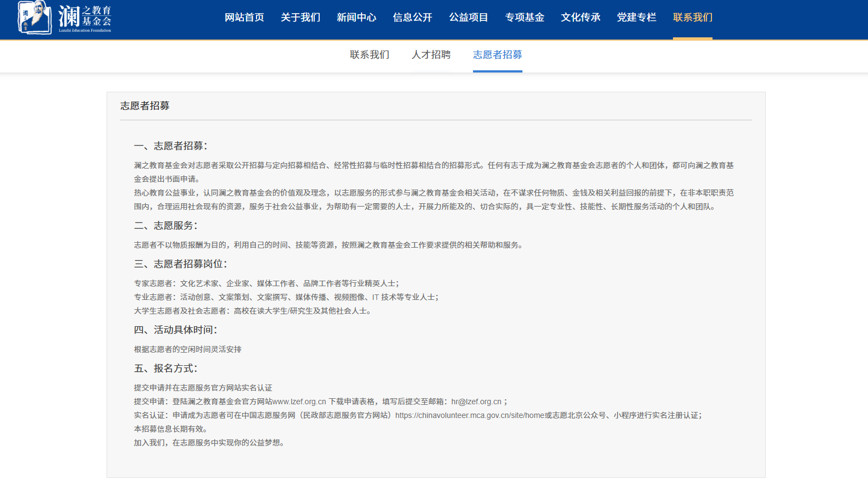
Task: Navigate to 公益项目
Action: coord(468,18)
